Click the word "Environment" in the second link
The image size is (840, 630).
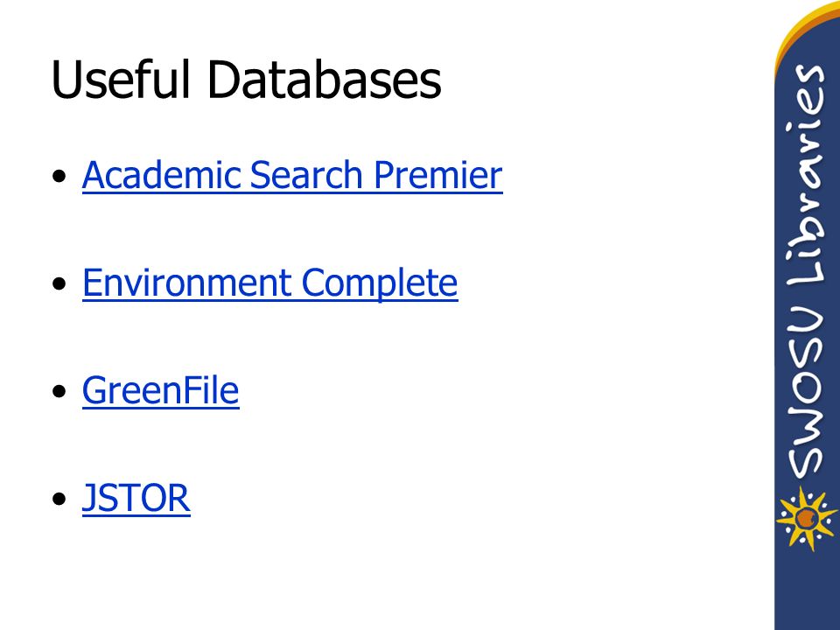tap(187, 283)
